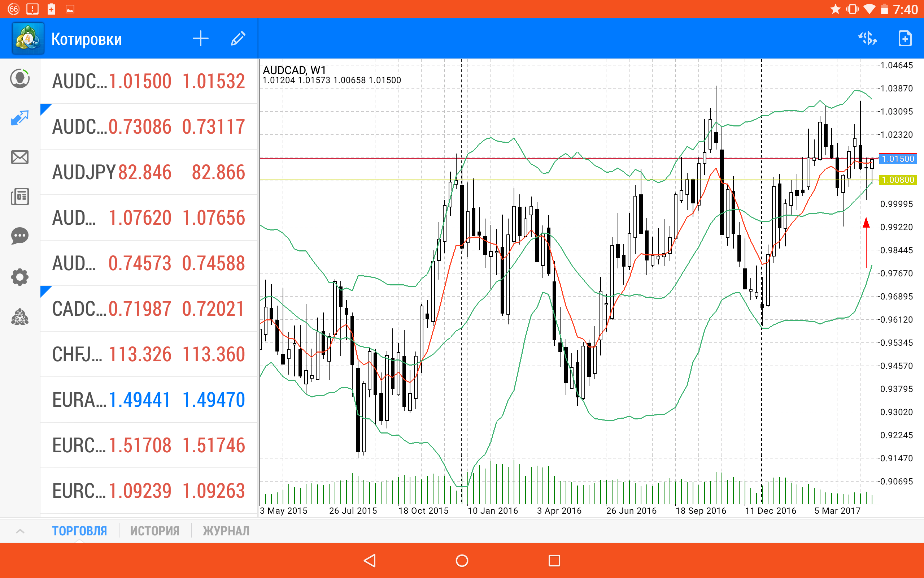This screenshot has height=578, width=924.
Task: Select AUD quote row priced 1.07620
Action: (x=149, y=217)
